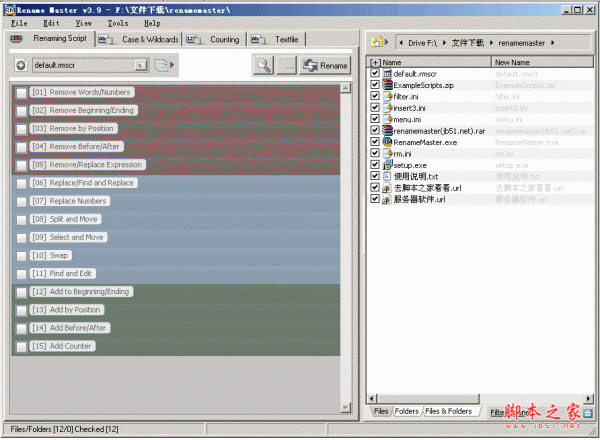Uncheck the setup.exe file checkbox

[375, 165]
